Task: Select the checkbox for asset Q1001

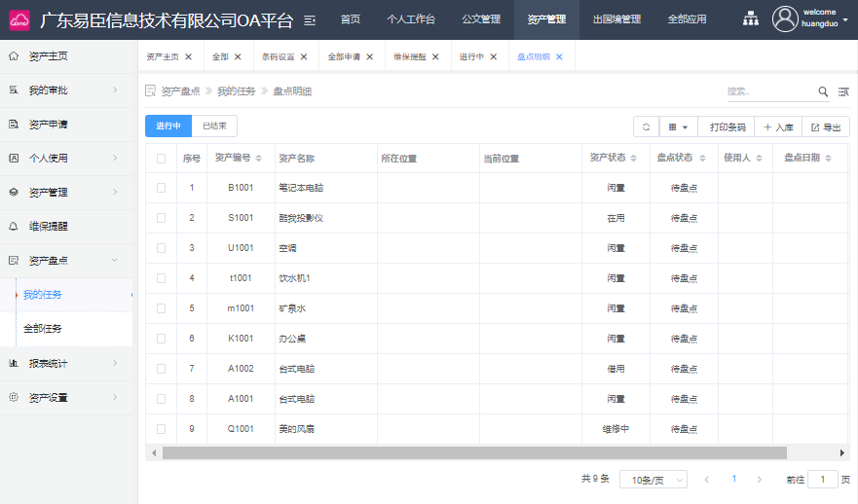Action: 161,428
